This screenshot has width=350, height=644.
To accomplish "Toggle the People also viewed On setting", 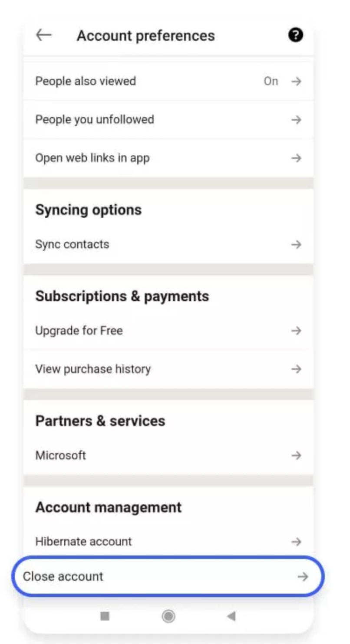I will coord(271,81).
